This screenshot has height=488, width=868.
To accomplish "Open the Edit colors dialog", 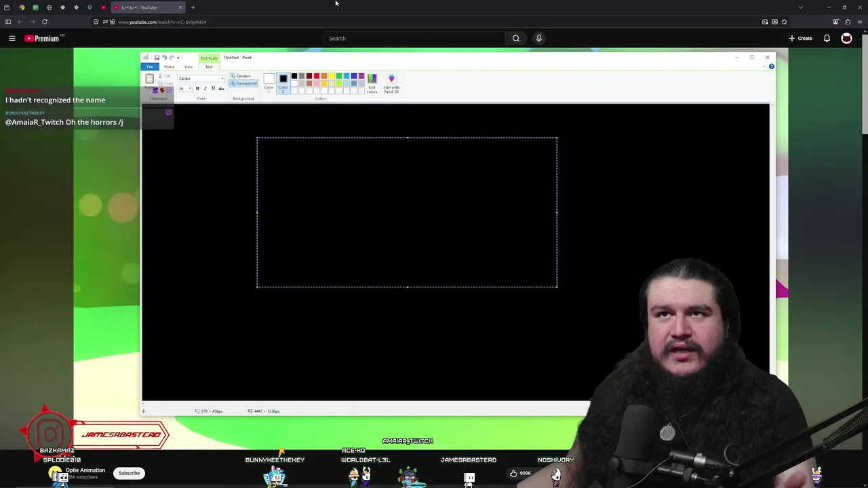I will point(372,83).
